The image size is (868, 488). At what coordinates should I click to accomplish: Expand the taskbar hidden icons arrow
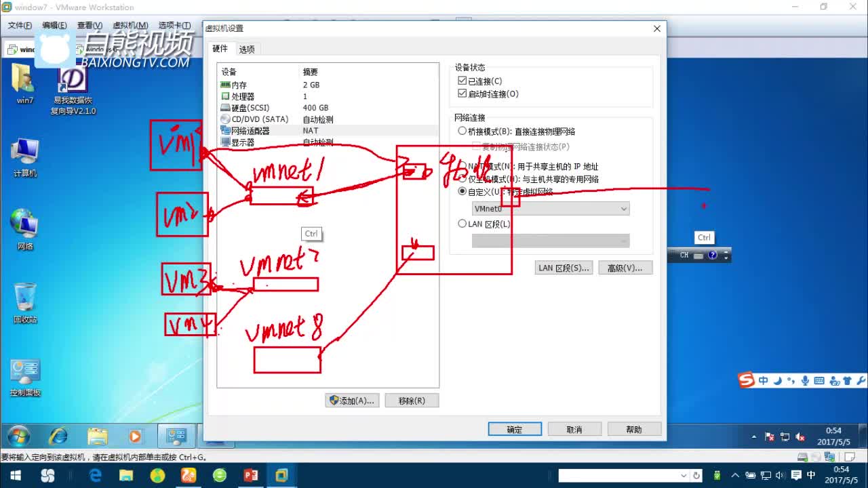(x=754, y=436)
